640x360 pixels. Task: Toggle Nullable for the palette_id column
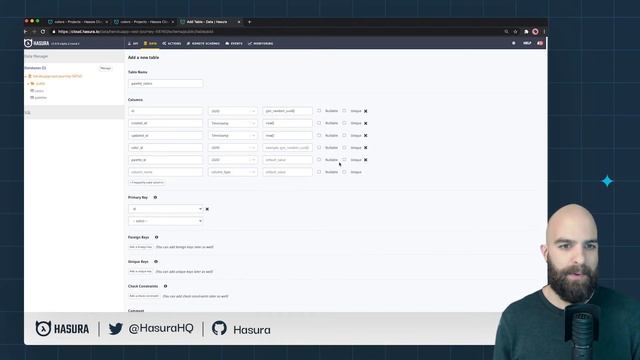(x=319, y=160)
